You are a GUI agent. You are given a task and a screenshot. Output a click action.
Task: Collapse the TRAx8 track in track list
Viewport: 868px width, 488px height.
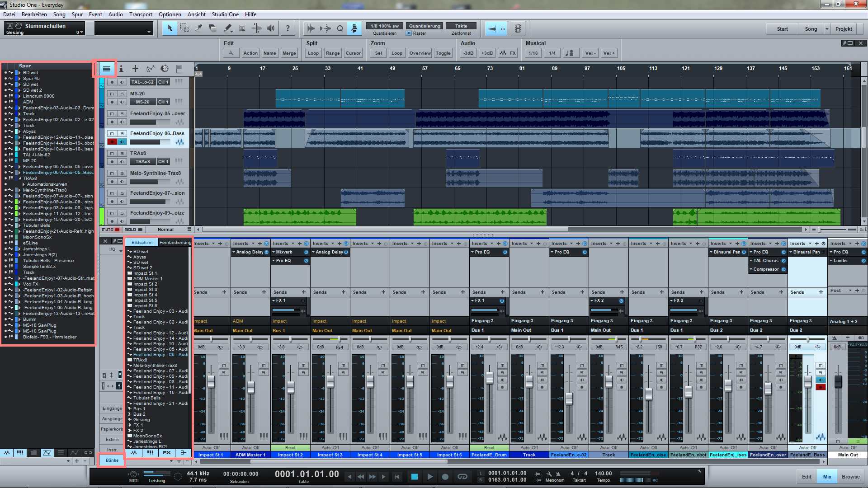click(20, 178)
